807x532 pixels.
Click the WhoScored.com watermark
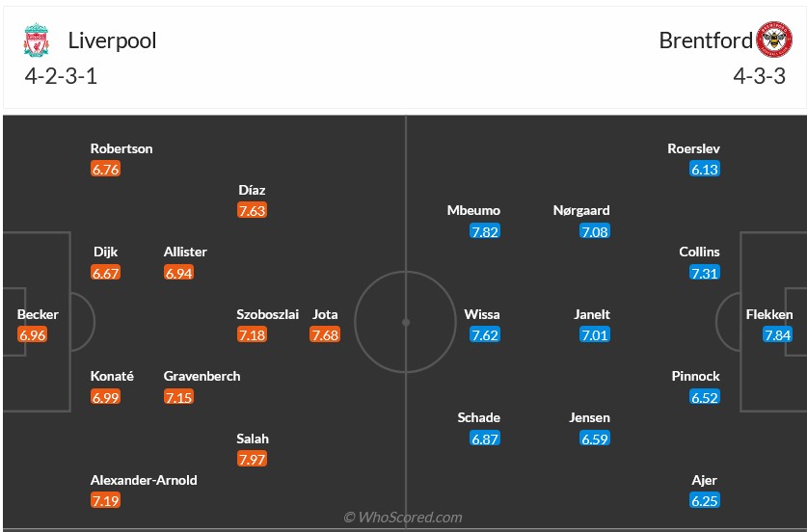coord(403,518)
